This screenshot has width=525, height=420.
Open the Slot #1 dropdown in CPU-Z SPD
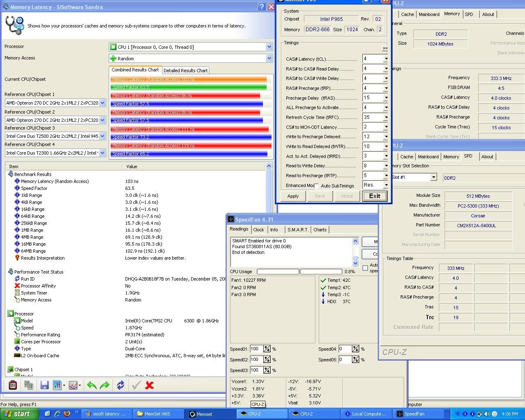pyautogui.click(x=434, y=178)
